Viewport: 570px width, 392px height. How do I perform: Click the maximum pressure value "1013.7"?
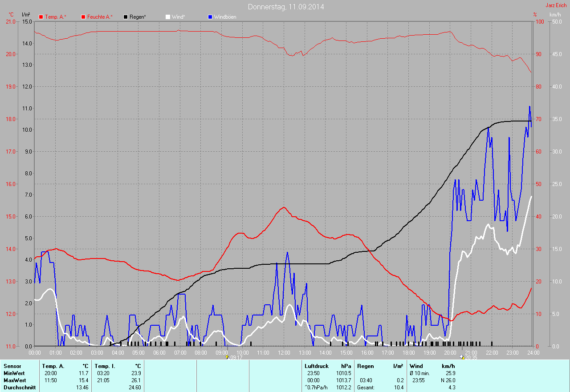343,380
